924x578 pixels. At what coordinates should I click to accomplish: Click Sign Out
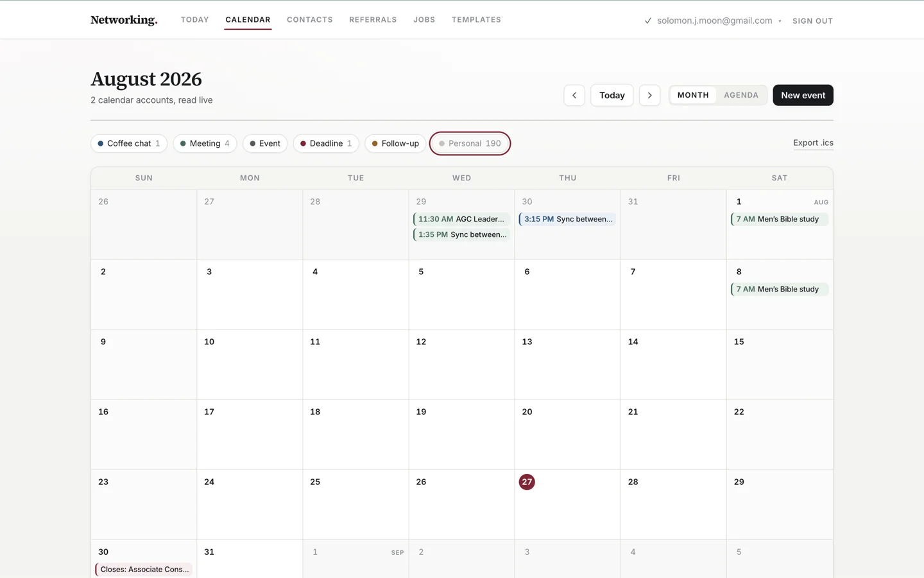click(812, 21)
